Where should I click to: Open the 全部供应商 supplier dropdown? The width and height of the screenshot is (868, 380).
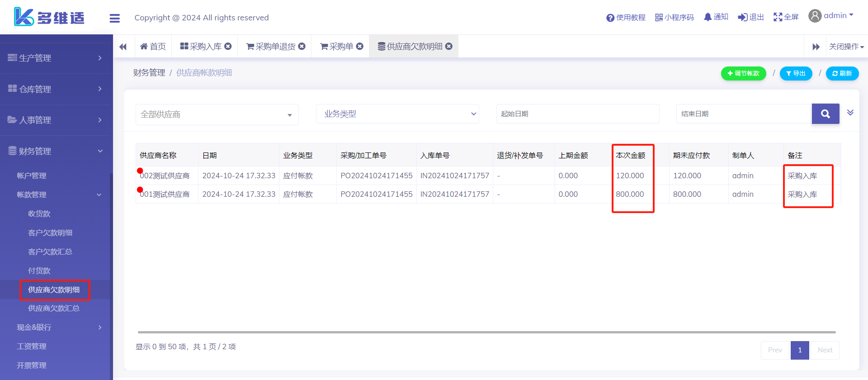tap(217, 114)
